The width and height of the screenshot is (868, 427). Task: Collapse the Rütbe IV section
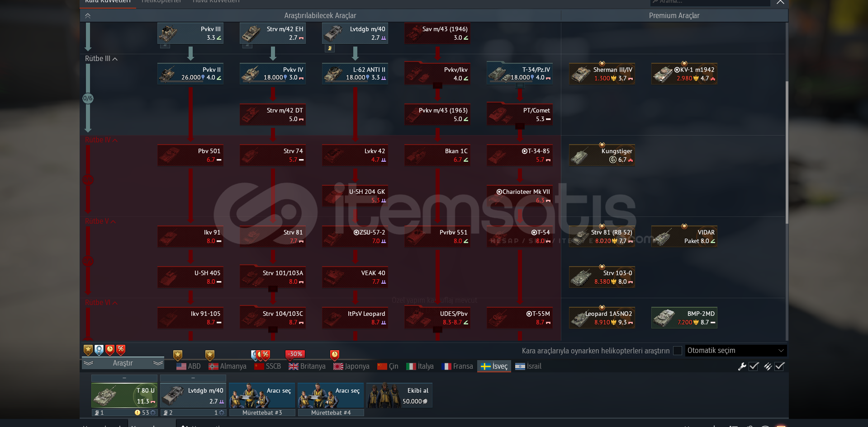[101, 140]
